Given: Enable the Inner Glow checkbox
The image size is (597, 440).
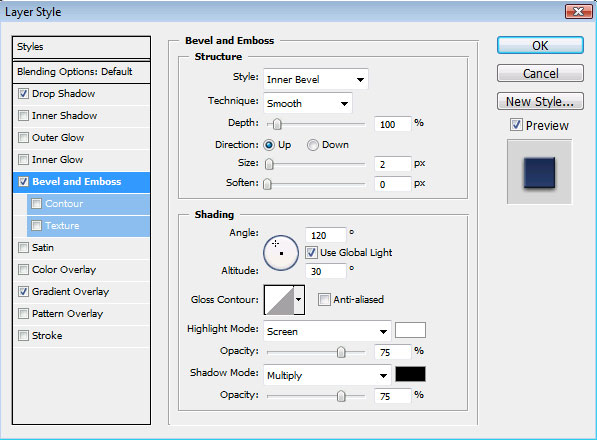Looking at the screenshot, I should (23, 159).
